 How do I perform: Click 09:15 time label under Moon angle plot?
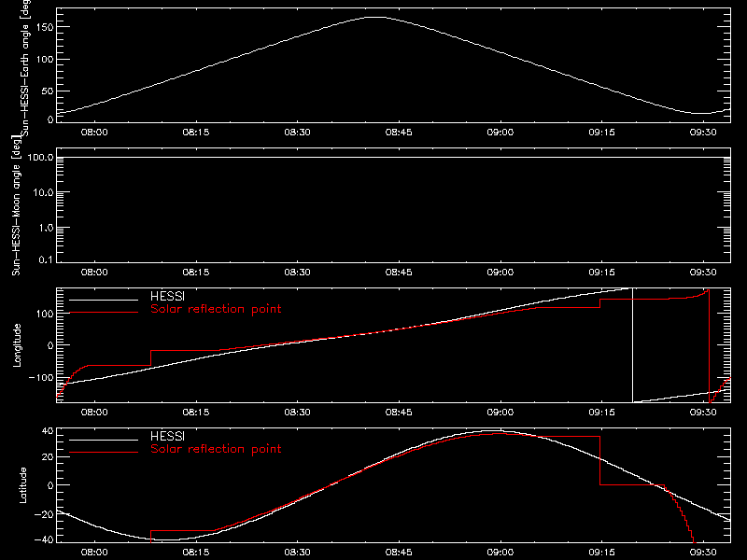point(601,273)
